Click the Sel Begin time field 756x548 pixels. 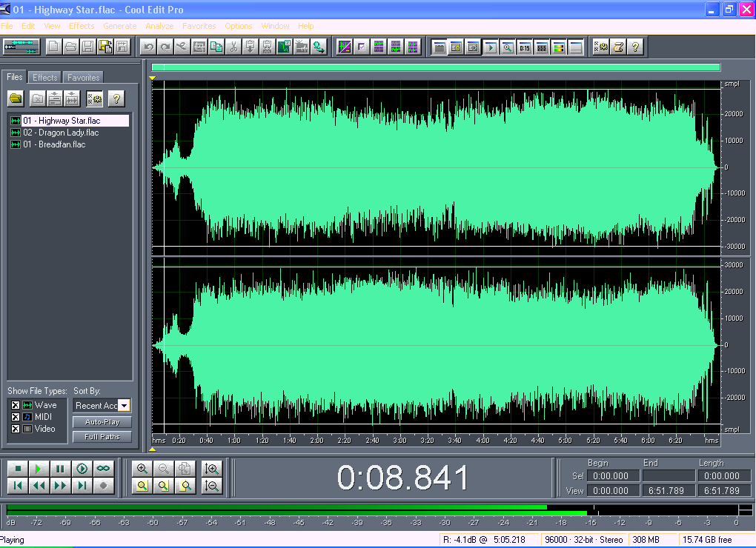coord(613,475)
